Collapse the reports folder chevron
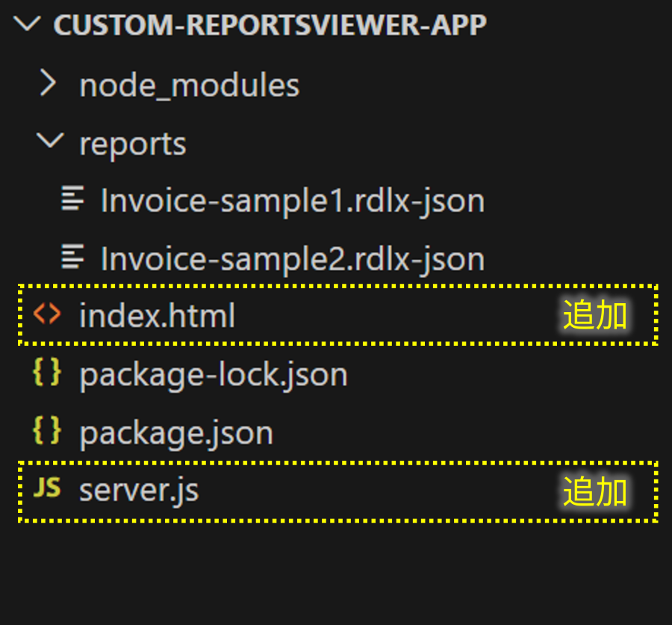The height and width of the screenshot is (625, 672). coord(49,142)
